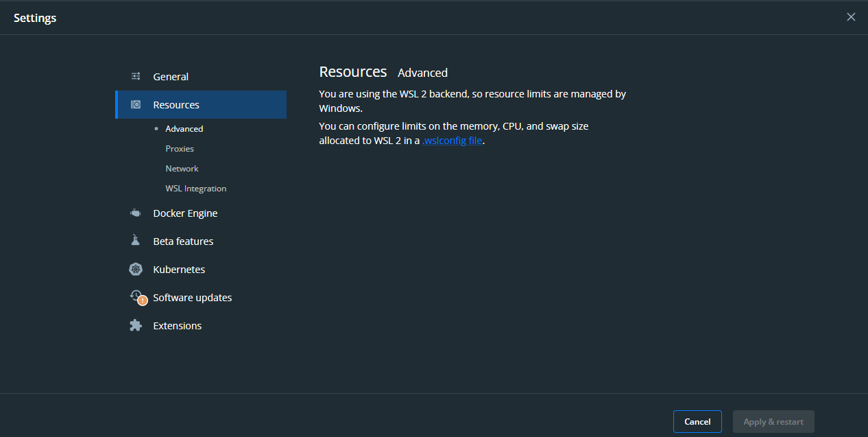
Task: Open the Network sub-item
Action: pos(182,169)
